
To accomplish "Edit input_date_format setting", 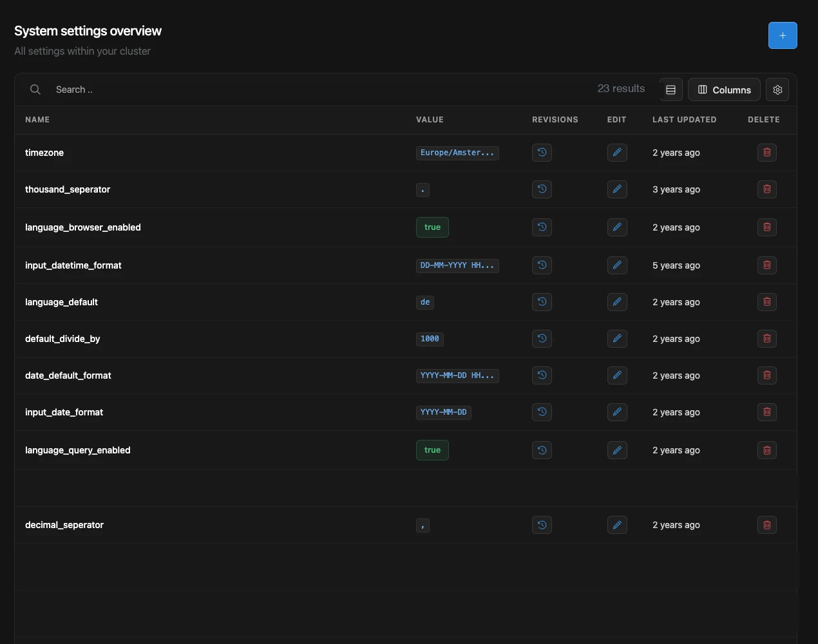I will click(617, 412).
